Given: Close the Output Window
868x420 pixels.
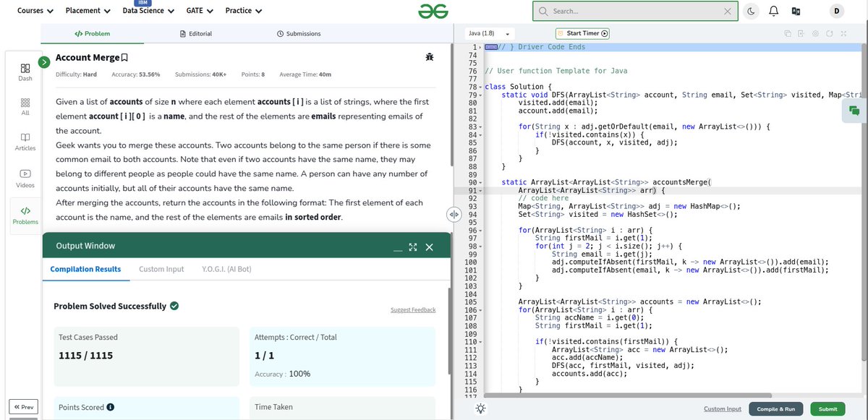Looking at the screenshot, I should tap(429, 247).
